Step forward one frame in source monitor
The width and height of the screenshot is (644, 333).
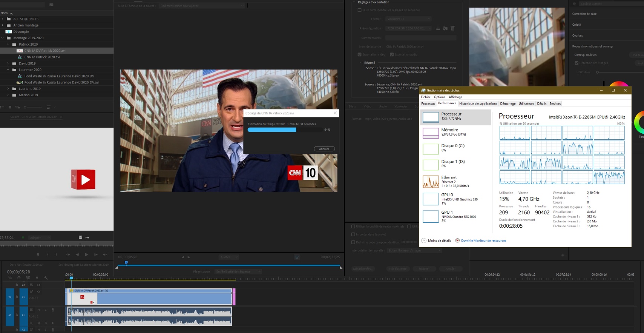96,254
